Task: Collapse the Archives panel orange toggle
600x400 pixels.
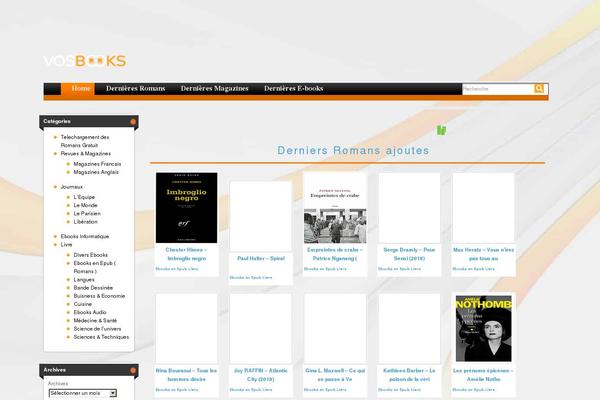Action: point(133,370)
